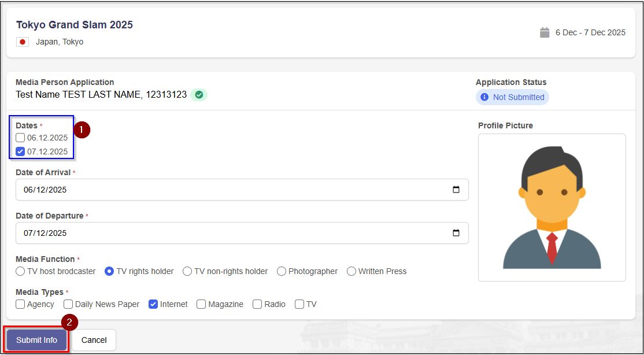The width and height of the screenshot is (644, 355).
Task: Click the Cancel button
Action: coord(94,340)
